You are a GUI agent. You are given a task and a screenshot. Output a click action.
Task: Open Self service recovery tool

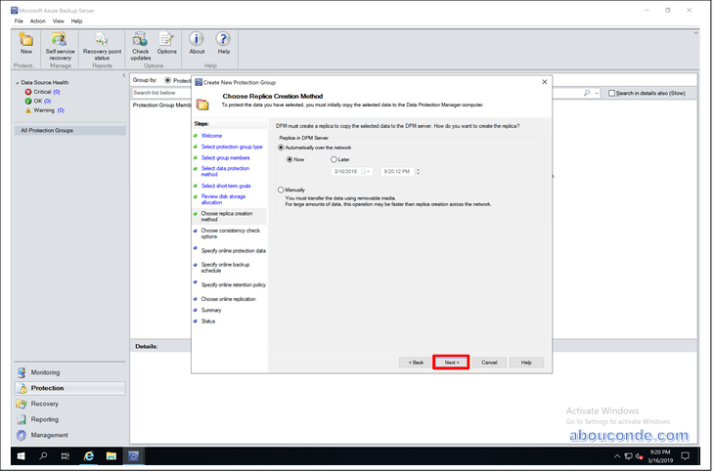click(59, 43)
